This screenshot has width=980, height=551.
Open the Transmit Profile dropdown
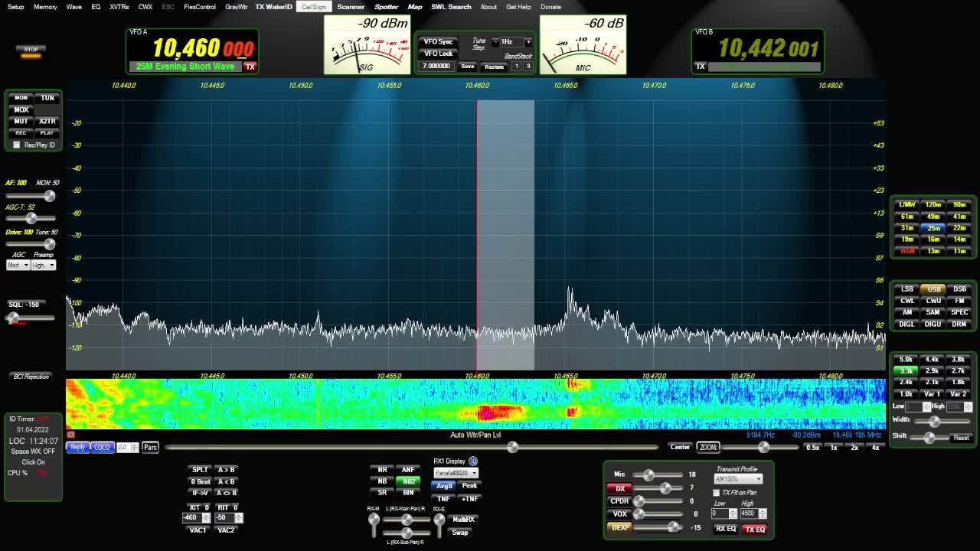tap(738, 479)
